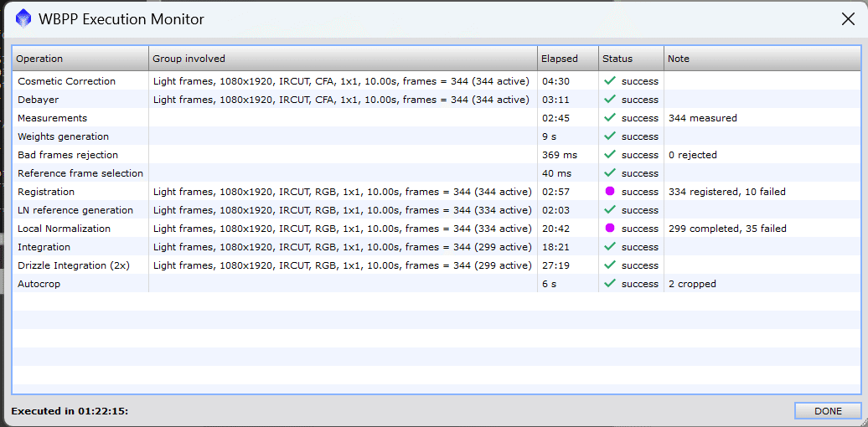The width and height of the screenshot is (868, 427).
Task: Click the green checkmark for Measurements
Action: coord(610,117)
